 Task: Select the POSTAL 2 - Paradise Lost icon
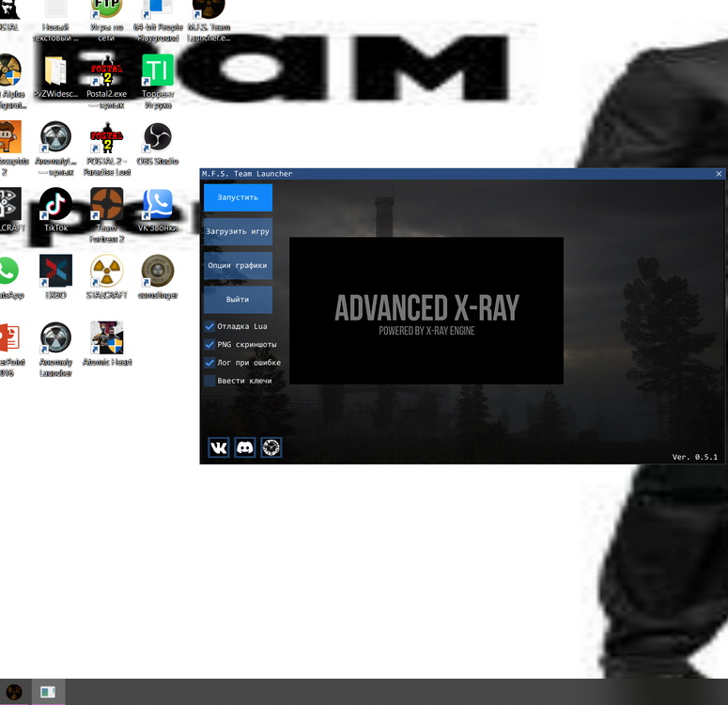coord(107,149)
